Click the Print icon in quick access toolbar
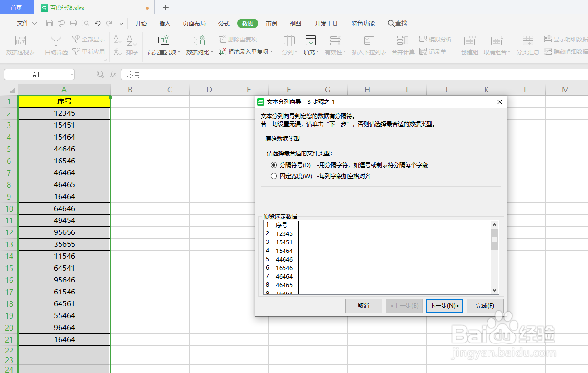This screenshot has width=588, height=373. [x=73, y=23]
